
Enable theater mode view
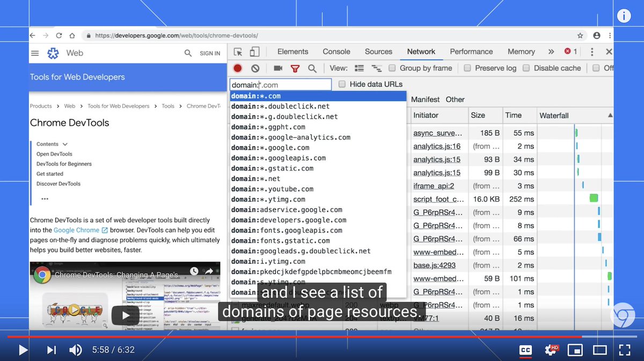click(x=599, y=350)
